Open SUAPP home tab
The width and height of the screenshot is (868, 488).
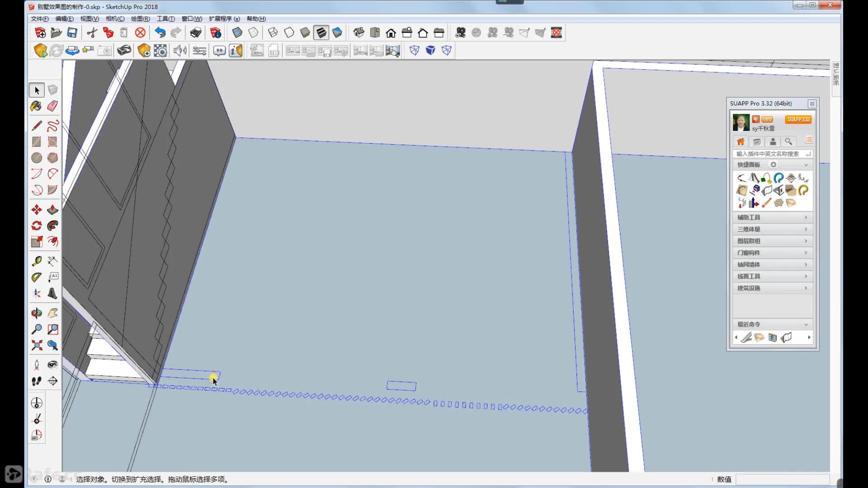(741, 141)
